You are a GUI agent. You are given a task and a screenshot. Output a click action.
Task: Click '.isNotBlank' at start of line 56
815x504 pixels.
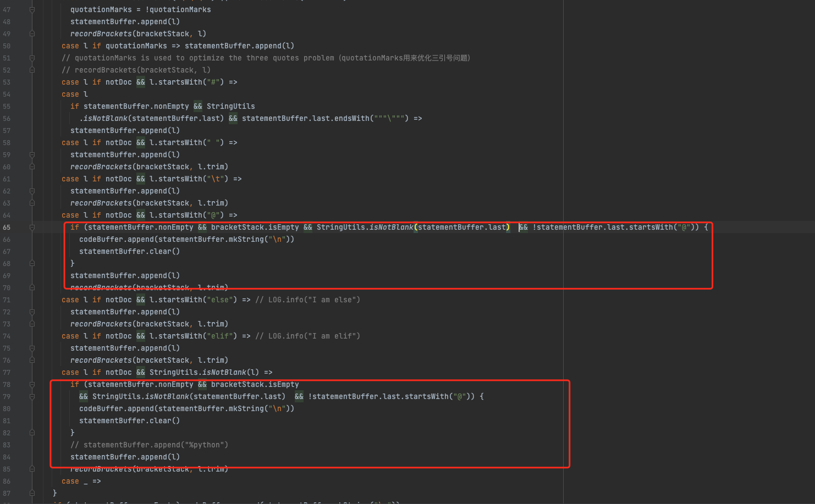pos(103,119)
